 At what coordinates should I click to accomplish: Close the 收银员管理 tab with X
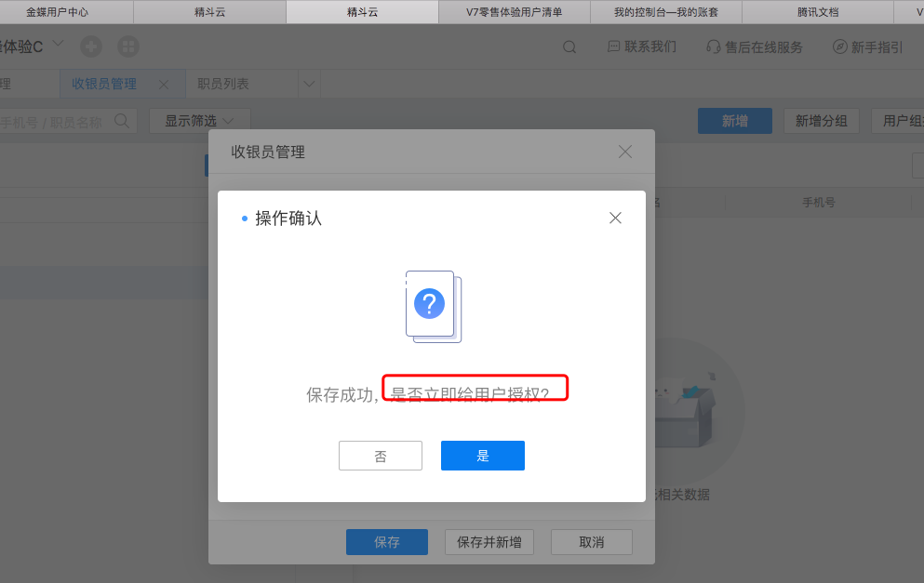pos(164,85)
